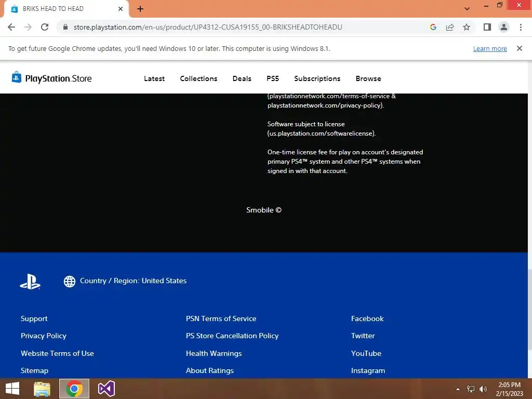Launch Visual Studio from the taskbar
Viewport: 532px width, 399px height.
click(x=107, y=389)
